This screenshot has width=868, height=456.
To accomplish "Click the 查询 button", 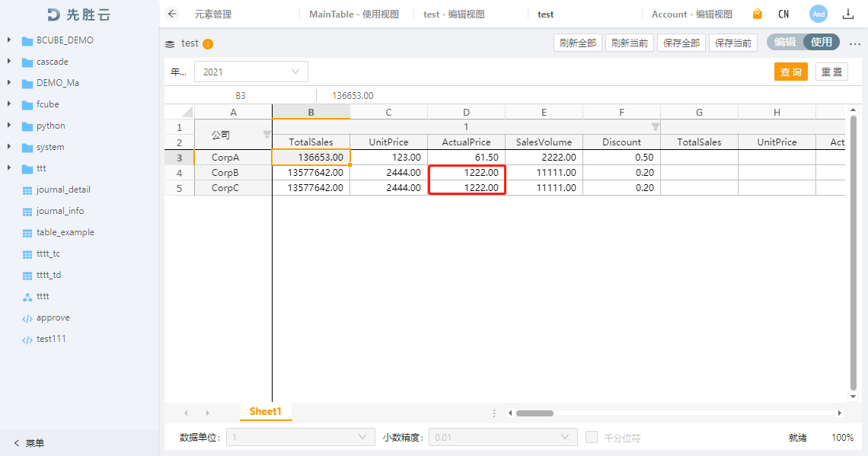I will 791,72.
